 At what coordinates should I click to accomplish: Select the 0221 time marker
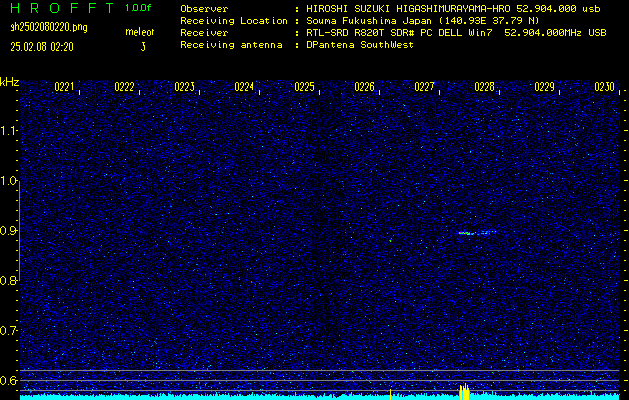[64, 87]
